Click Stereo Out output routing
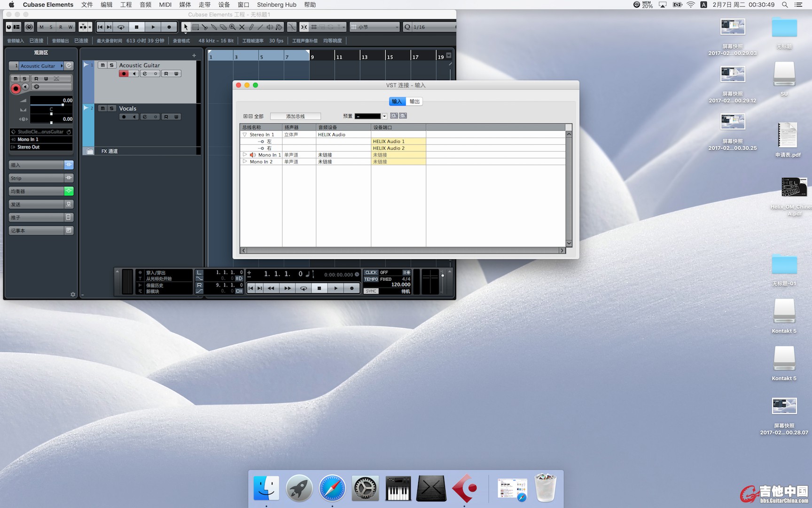This screenshot has width=812, height=508. pyautogui.click(x=41, y=147)
